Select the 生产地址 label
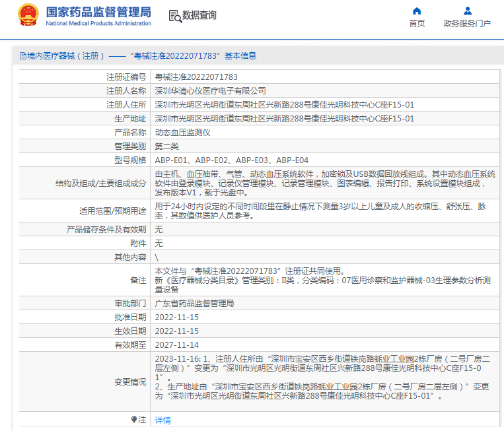 (130, 119)
